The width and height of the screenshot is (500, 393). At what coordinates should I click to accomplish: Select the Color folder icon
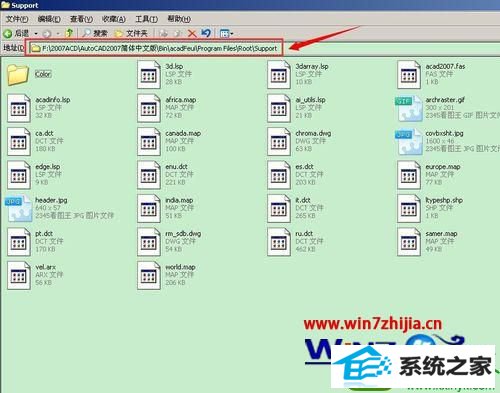(18, 75)
